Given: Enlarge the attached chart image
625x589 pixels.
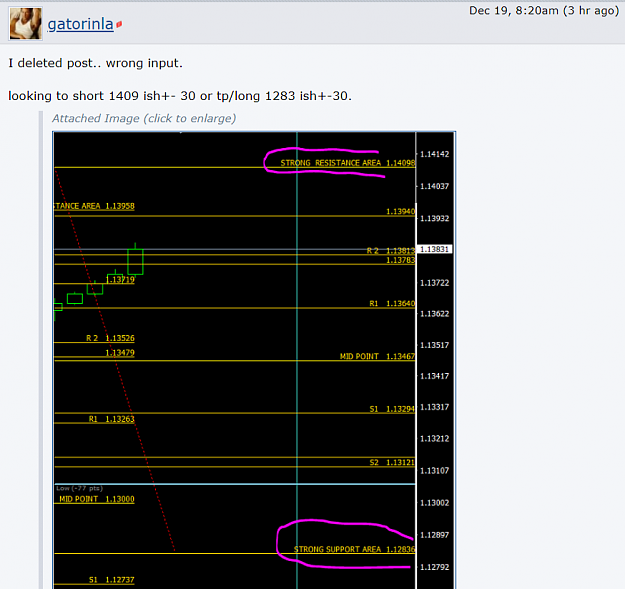Looking at the screenshot, I should (x=254, y=360).
